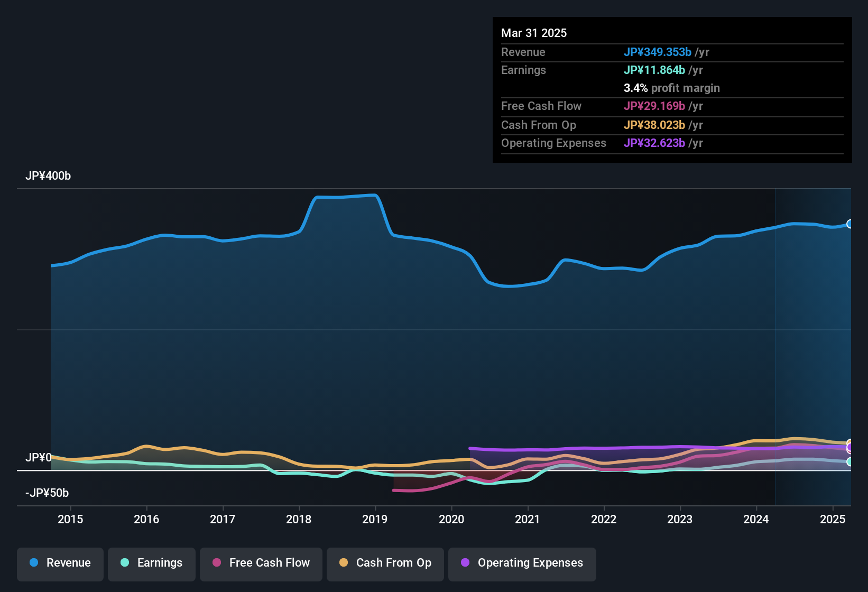Toggle the Earnings legend button
Screen dimensions: 868x592
(152, 564)
